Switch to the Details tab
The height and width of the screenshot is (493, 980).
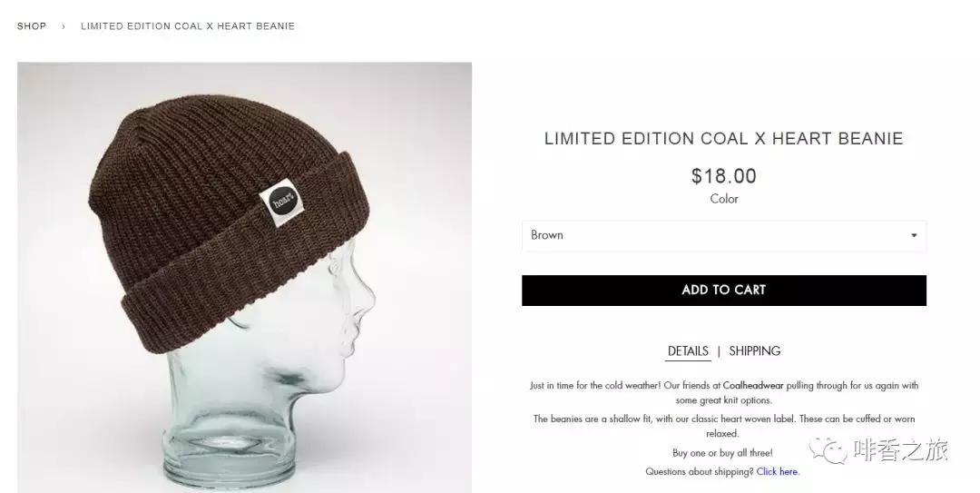coord(688,351)
